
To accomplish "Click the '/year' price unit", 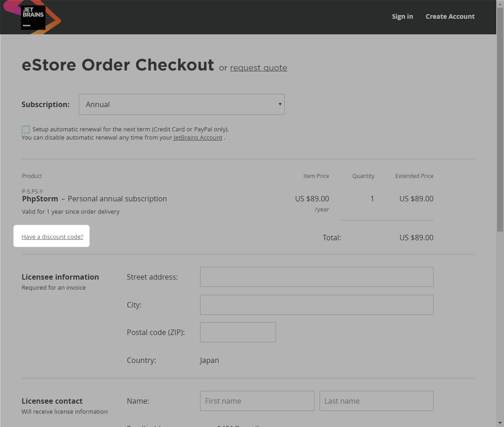I will click(x=322, y=210).
